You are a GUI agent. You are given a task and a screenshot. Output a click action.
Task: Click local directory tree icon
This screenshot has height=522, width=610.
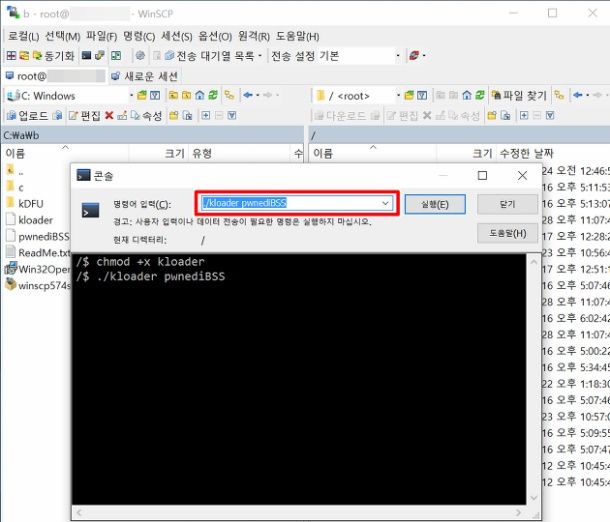(230, 95)
